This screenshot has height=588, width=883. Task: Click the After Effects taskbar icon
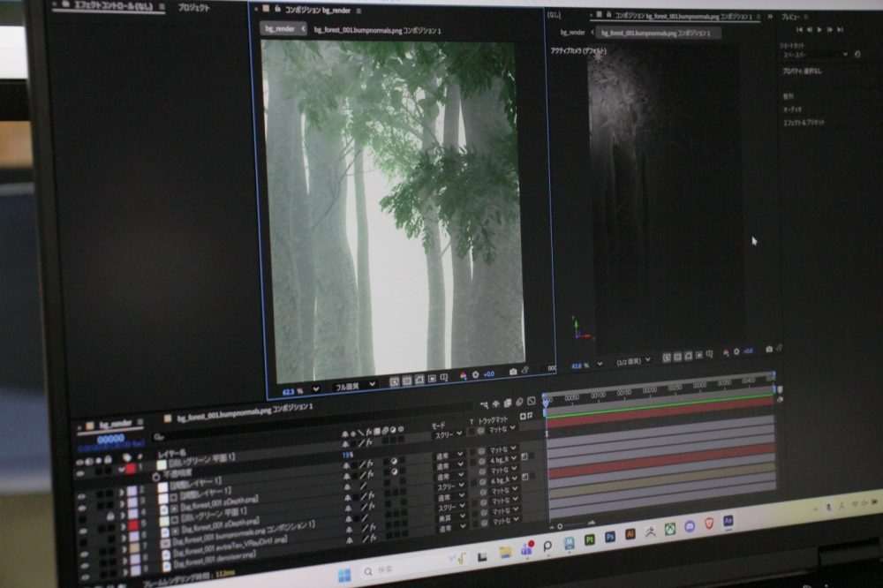click(x=728, y=521)
